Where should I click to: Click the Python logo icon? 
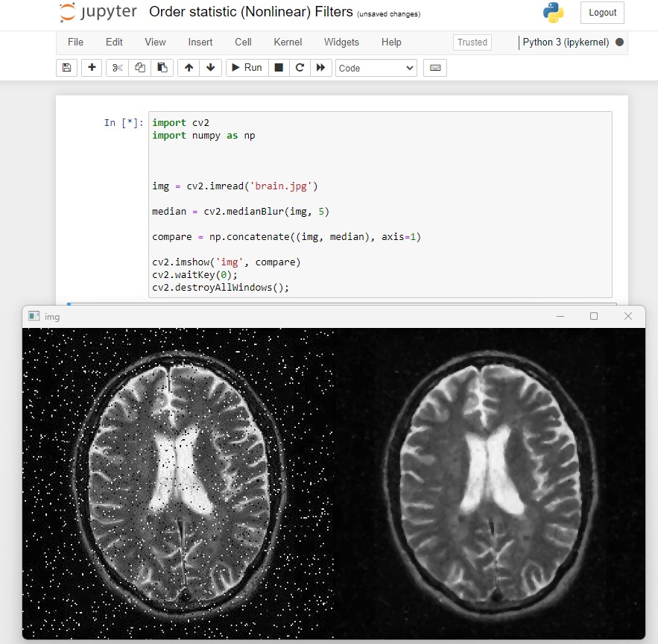[553, 13]
